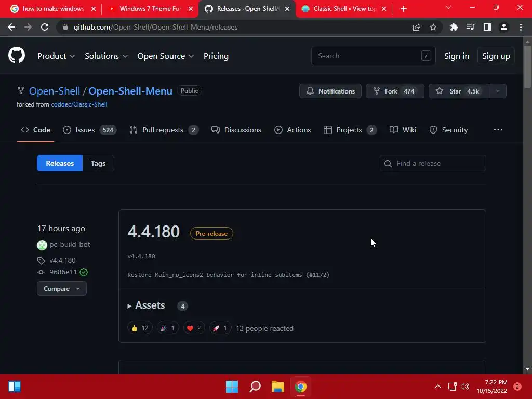Click the Find a release search box
The image size is (532, 399).
(x=433, y=163)
